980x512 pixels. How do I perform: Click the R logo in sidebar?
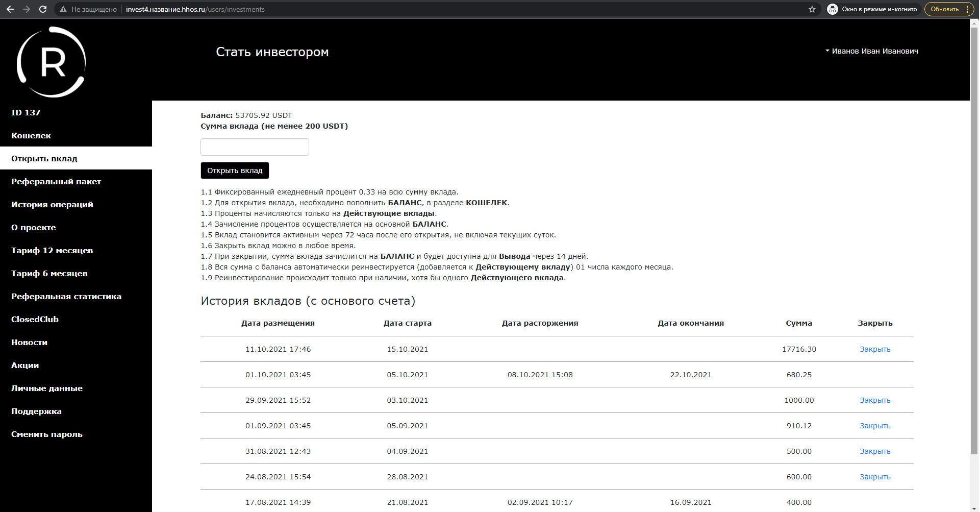point(51,62)
